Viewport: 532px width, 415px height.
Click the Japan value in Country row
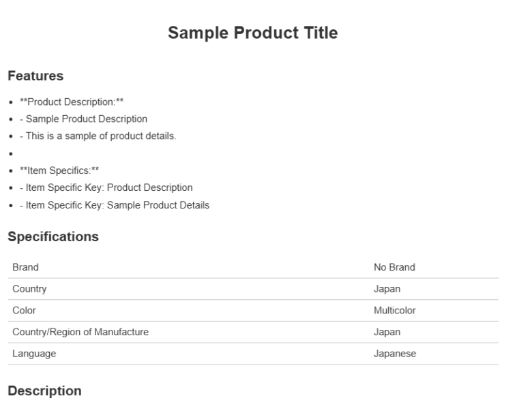pyautogui.click(x=387, y=289)
